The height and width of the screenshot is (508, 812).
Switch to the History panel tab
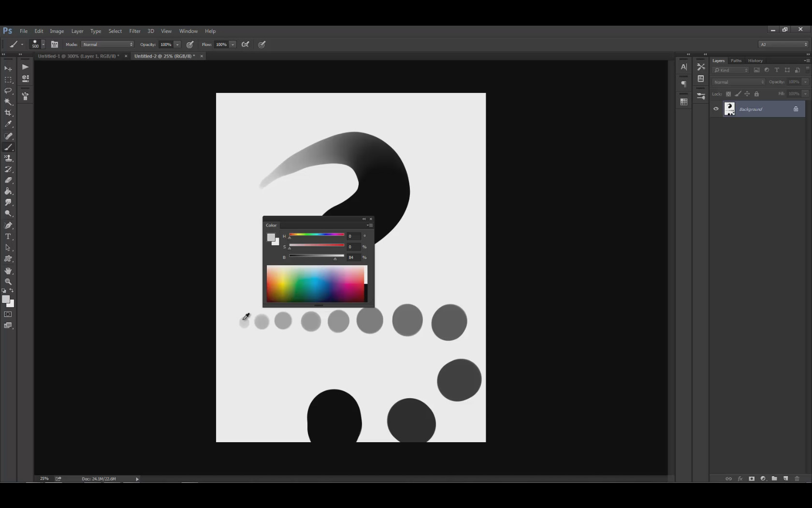click(x=755, y=60)
